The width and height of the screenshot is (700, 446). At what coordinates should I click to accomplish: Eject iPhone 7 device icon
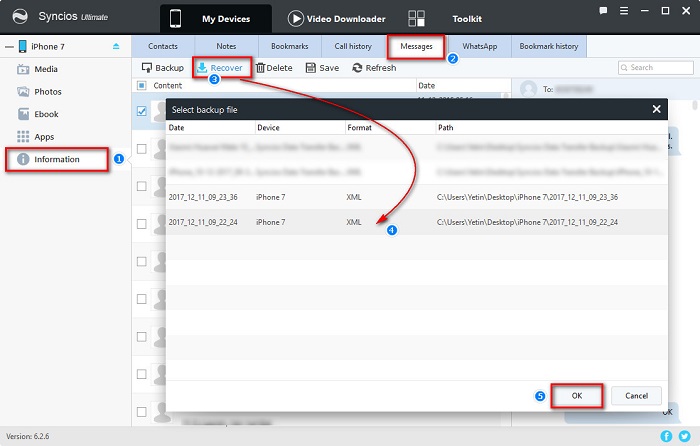pyautogui.click(x=116, y=46)
